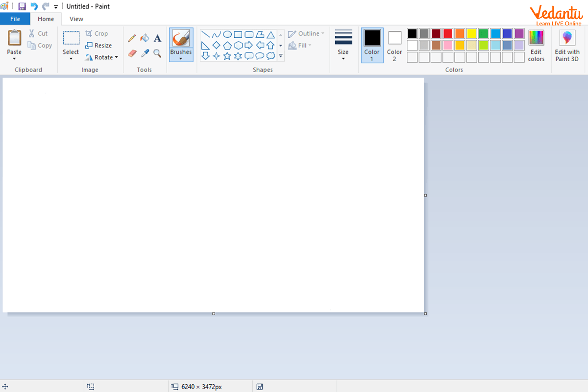Activate the Text tool
Screen dimensions: 588x392
pos(157,38)
